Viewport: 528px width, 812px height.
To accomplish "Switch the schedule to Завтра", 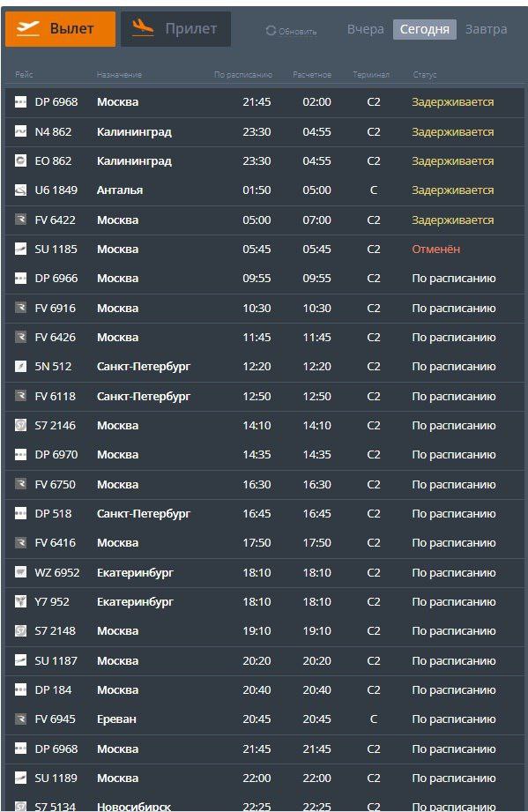I will click(x=486, y=29).
